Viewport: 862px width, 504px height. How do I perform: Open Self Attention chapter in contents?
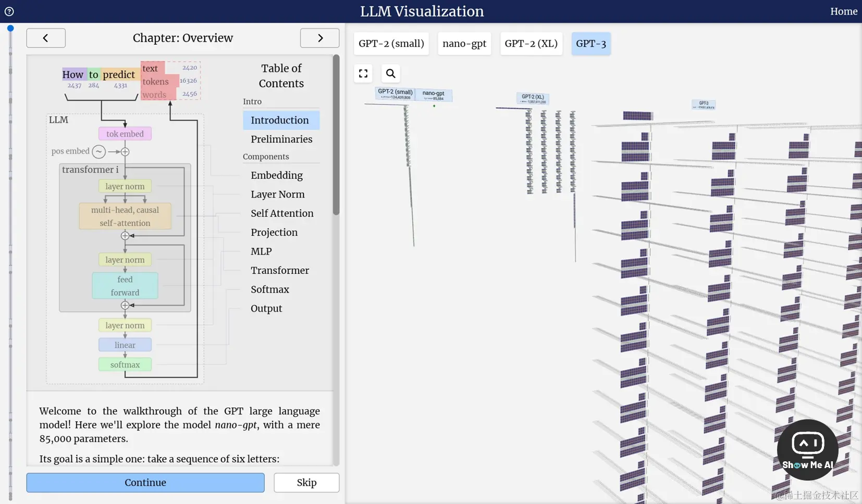282,213
